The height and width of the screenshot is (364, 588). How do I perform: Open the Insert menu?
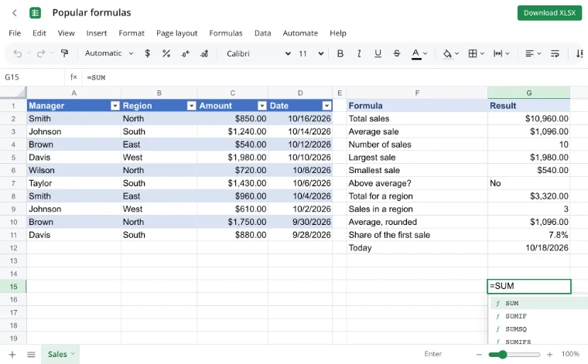tap(97, 33)
